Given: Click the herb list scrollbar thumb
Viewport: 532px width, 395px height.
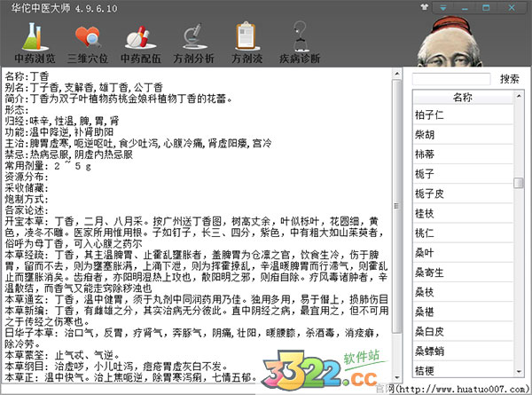Looking at the screenshot, I should coord(519,183).
